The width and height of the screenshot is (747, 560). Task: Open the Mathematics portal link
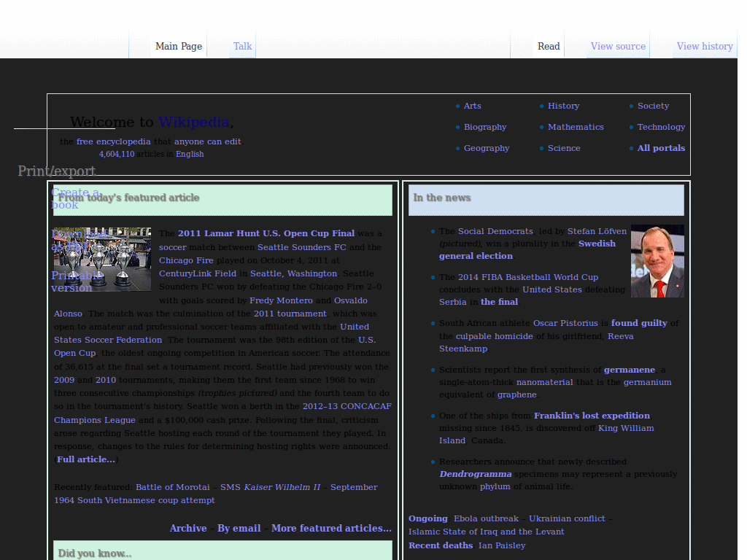click(x=576, y=127)
